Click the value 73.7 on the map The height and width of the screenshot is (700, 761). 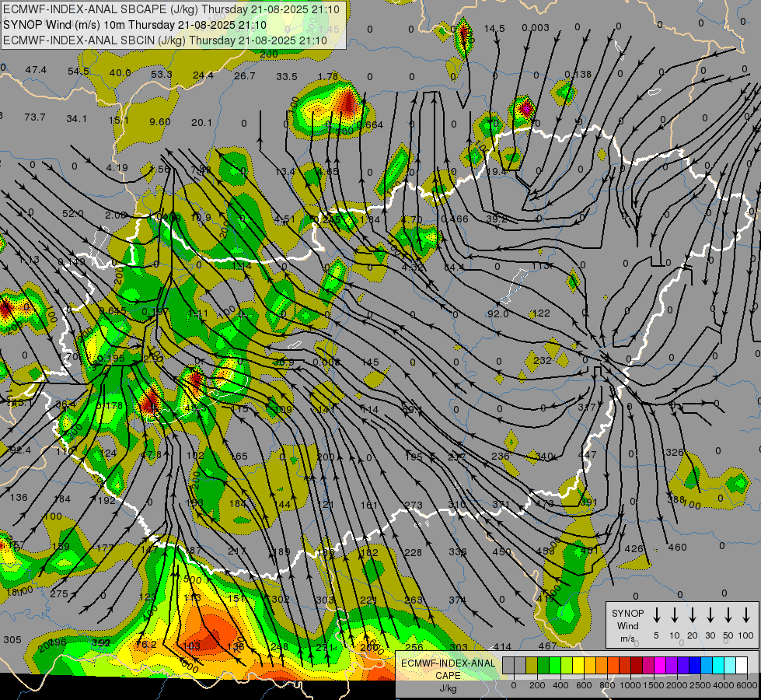coord(34,117)
